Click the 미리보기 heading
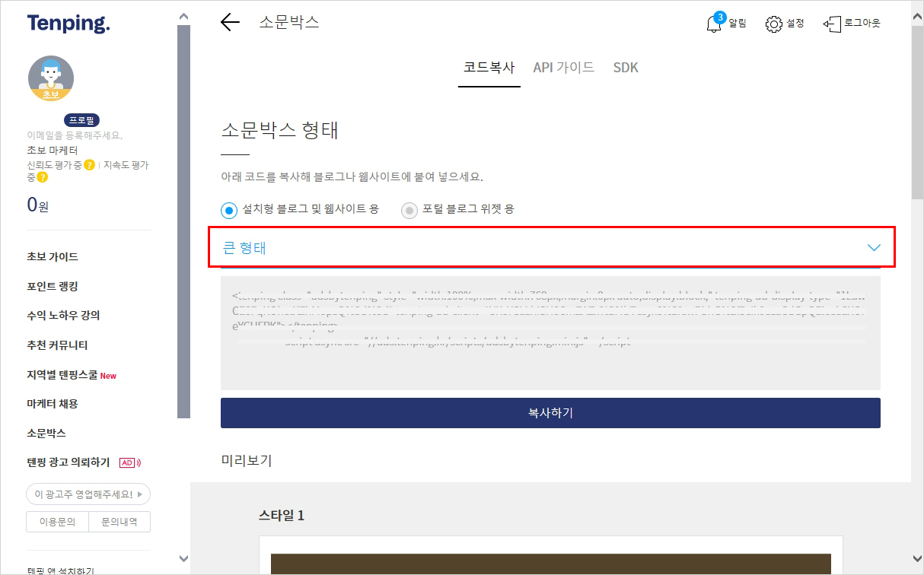The height and width of the screenshot is (575, 924). coord(247,460)
